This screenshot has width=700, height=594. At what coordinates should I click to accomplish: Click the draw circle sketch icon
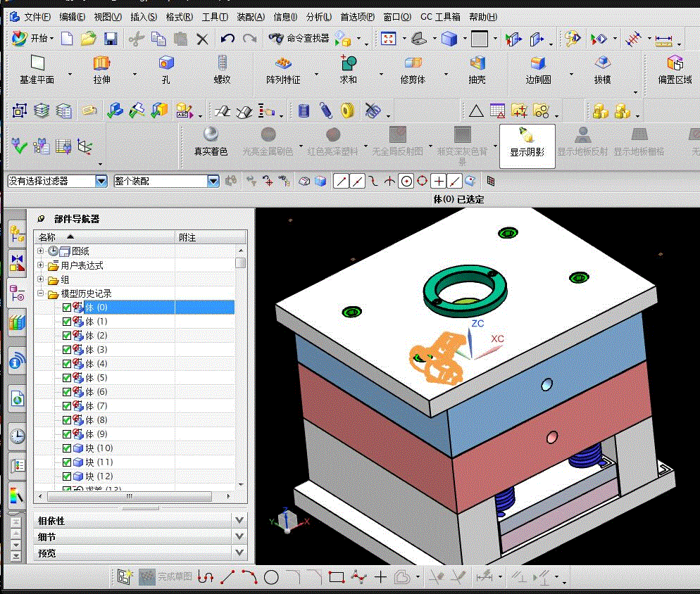pos(271,577)
